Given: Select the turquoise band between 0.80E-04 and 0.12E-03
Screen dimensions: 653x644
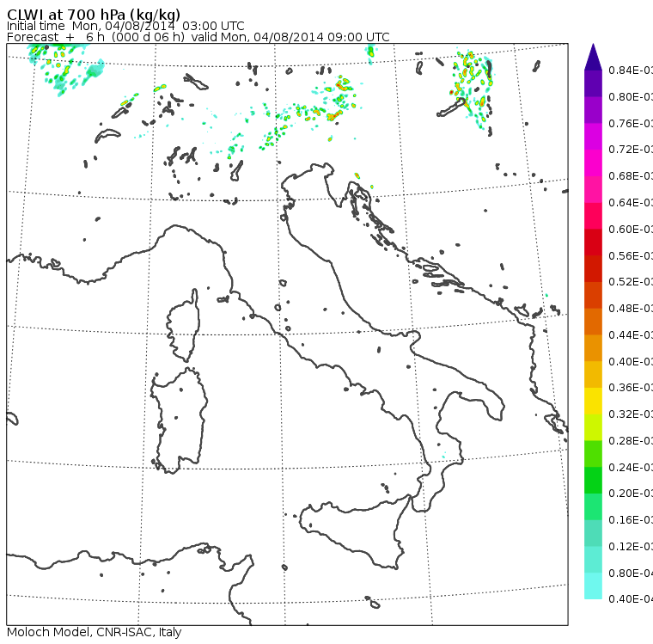Looking at the screenshot, I should [593, 560].
